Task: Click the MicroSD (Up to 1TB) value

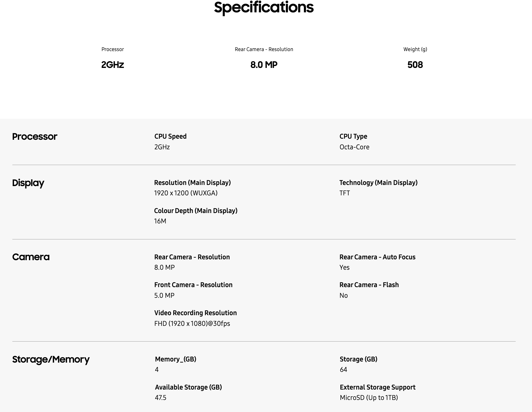Action: tap(369, 398)
